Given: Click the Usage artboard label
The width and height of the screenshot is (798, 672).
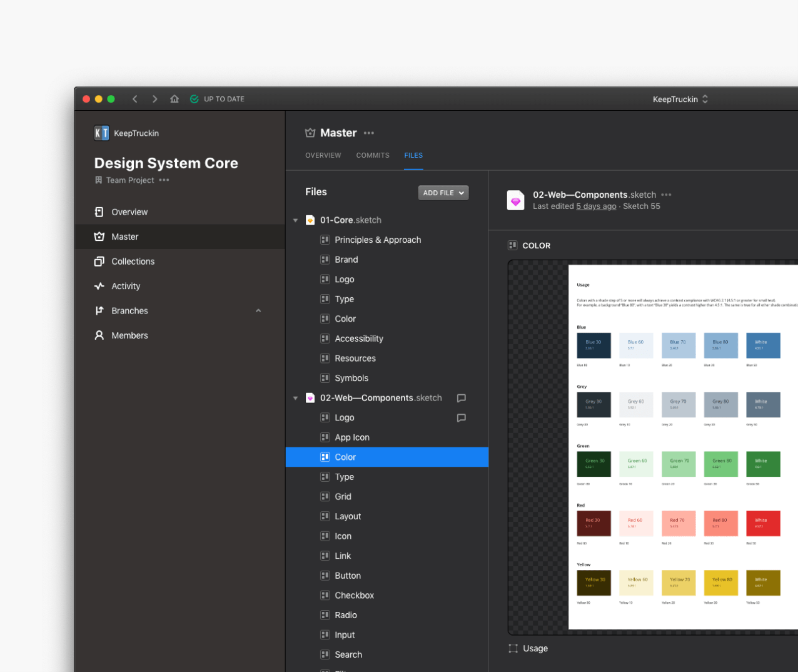Looking at the screenshot, I should point(535,648).
